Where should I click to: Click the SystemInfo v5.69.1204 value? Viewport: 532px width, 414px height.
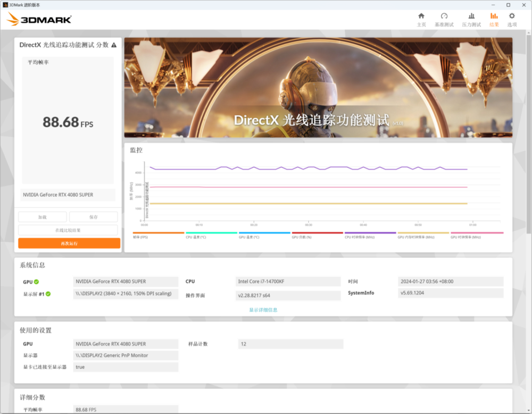451,293
